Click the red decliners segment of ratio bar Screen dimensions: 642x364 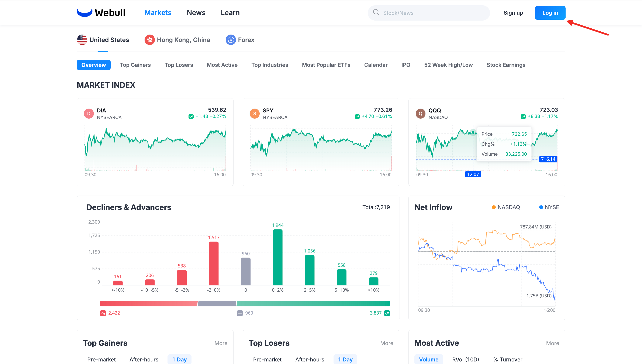149,304
